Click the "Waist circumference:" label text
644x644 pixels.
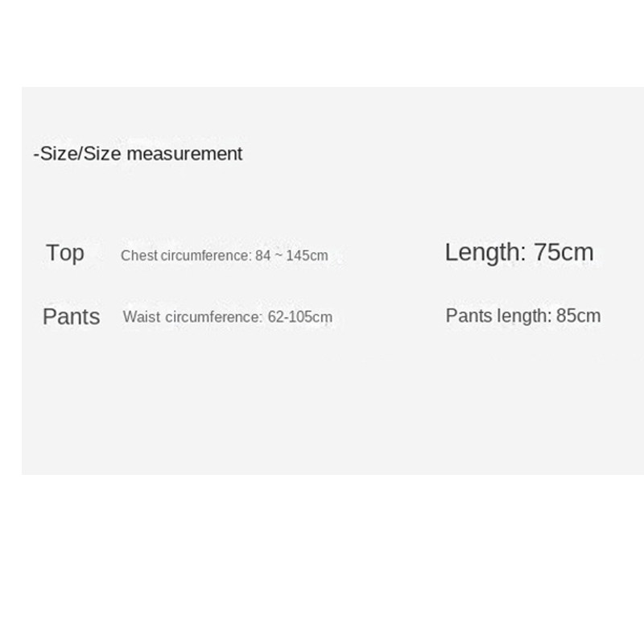(x=193, y=317)
